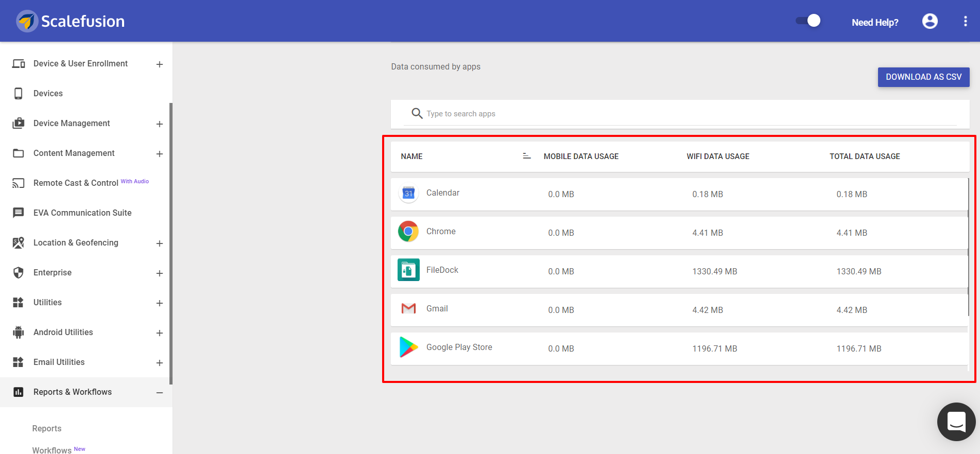The width and height of the screenshot is (980, 454).
Task: Open EVA Communication Suite menu item
Action: (82, 213)
